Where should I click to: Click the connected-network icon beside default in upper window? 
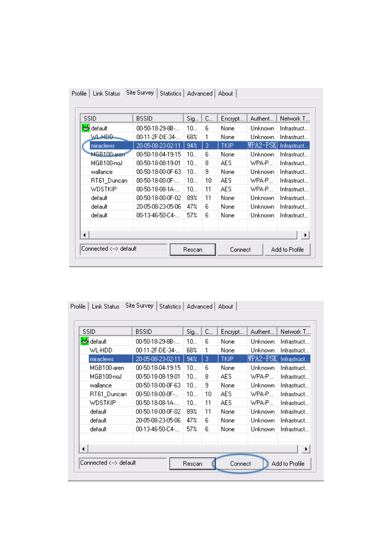coord(85,128)
